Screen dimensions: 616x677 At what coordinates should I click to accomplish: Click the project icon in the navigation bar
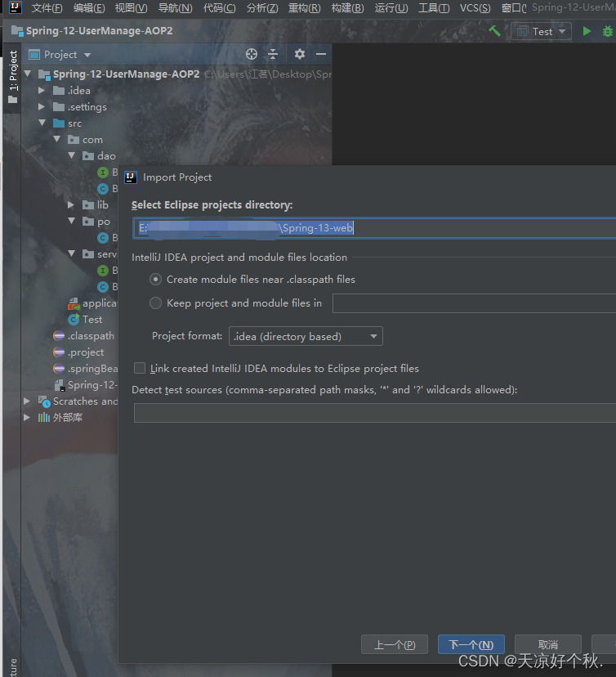click(17, 31)
